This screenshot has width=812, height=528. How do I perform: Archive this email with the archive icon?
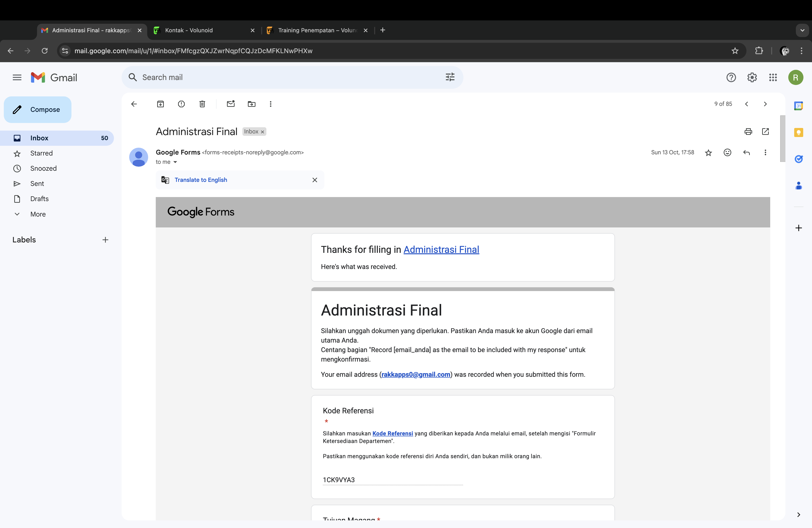160,104
